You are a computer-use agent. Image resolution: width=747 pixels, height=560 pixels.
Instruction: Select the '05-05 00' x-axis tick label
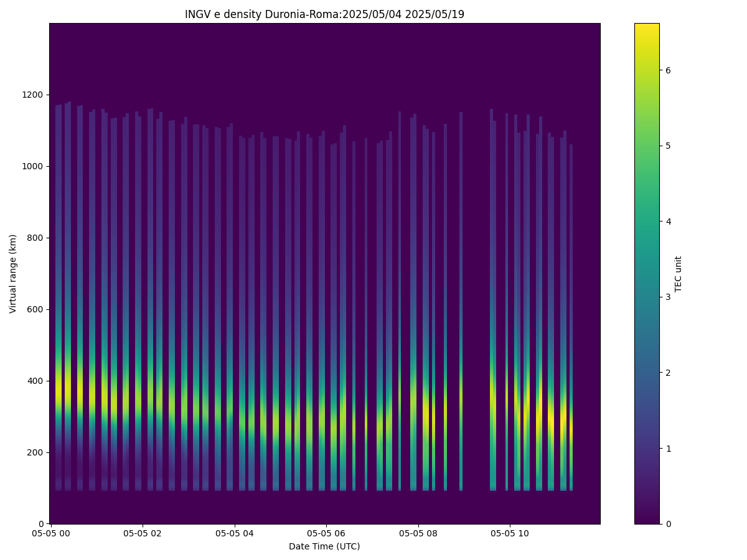tap(51, 533)
